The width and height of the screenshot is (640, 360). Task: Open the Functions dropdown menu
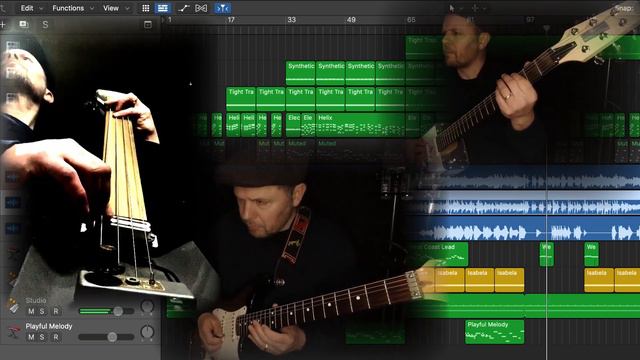(x=73, y=8)
